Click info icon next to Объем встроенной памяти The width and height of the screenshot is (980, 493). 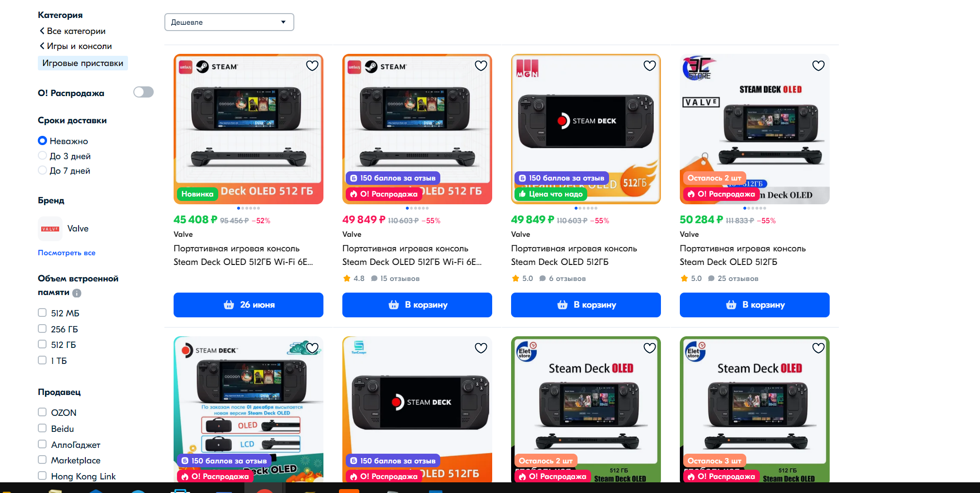tap(77, 293)
